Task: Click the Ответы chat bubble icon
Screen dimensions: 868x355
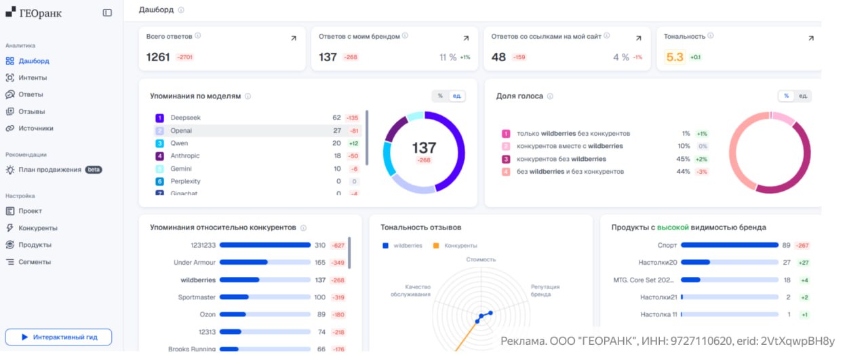Action: [10, 94]
